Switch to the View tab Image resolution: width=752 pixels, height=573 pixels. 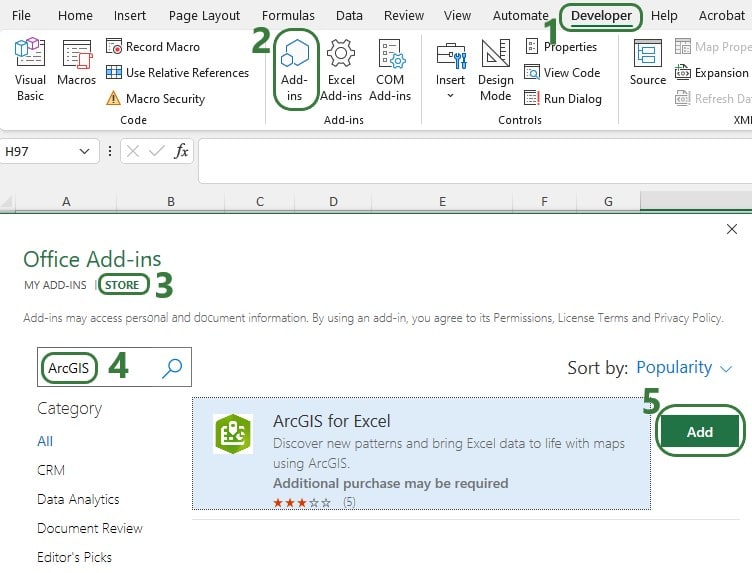tap(457, 15)
